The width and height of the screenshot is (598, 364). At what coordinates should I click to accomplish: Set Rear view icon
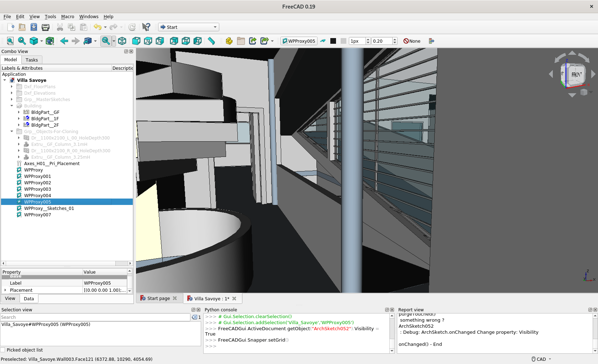174,41
